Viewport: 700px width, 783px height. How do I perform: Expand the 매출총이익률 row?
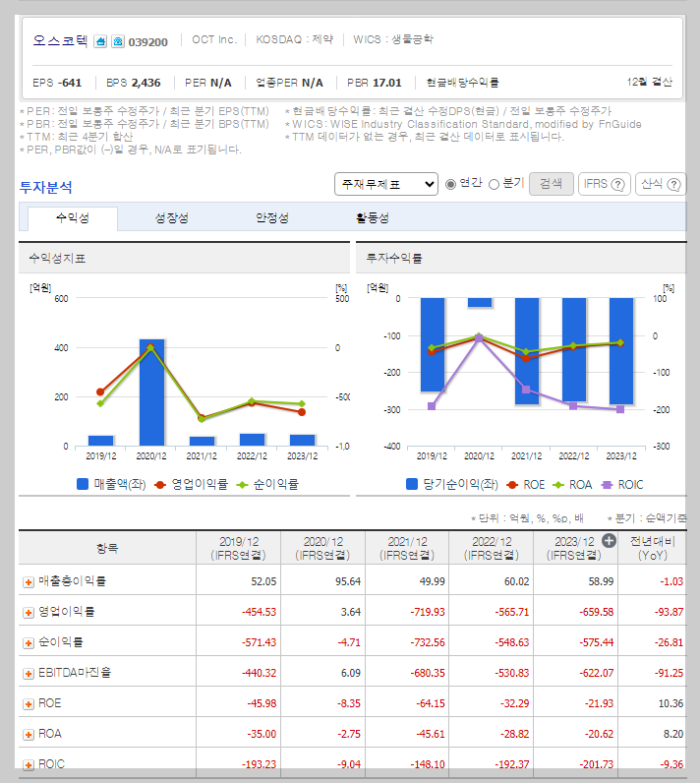pos(29,581)
